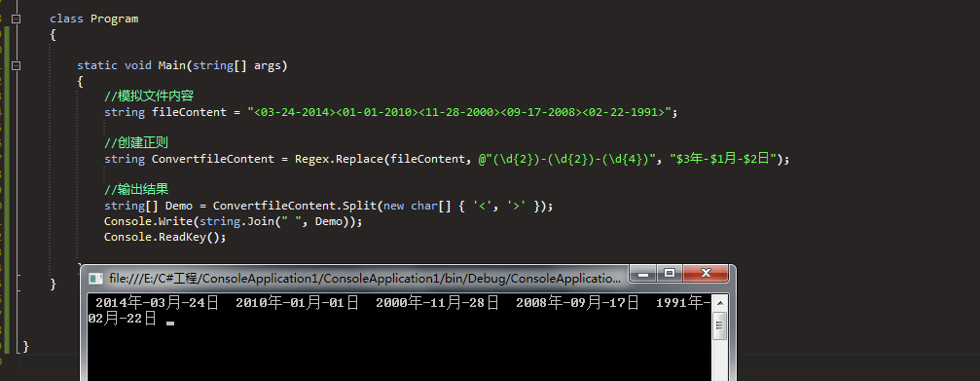The height and width of the screenshot is (381, 980).
Task: Click the comment '//输出结果'
Action: pyautogui.click(x=135, y=190)
